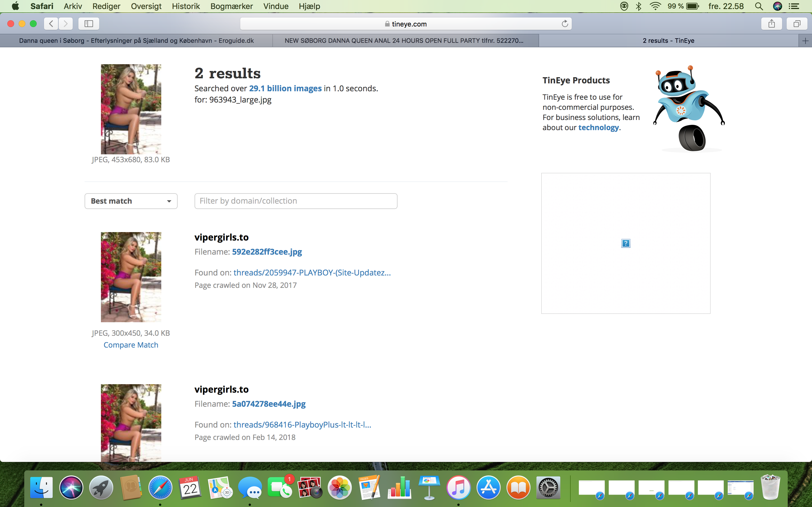
Task: Open the System Preferences dock icon
Action: pos(548,488)
